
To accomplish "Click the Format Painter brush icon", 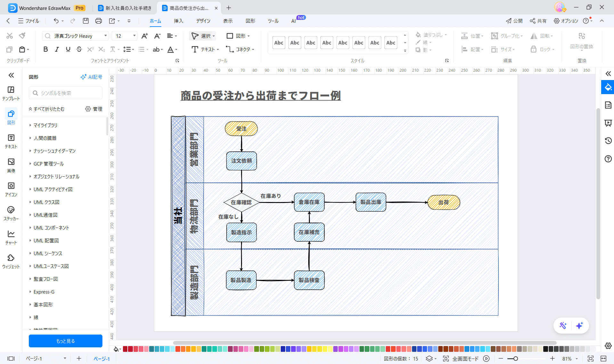I will (x=22, y=36).
